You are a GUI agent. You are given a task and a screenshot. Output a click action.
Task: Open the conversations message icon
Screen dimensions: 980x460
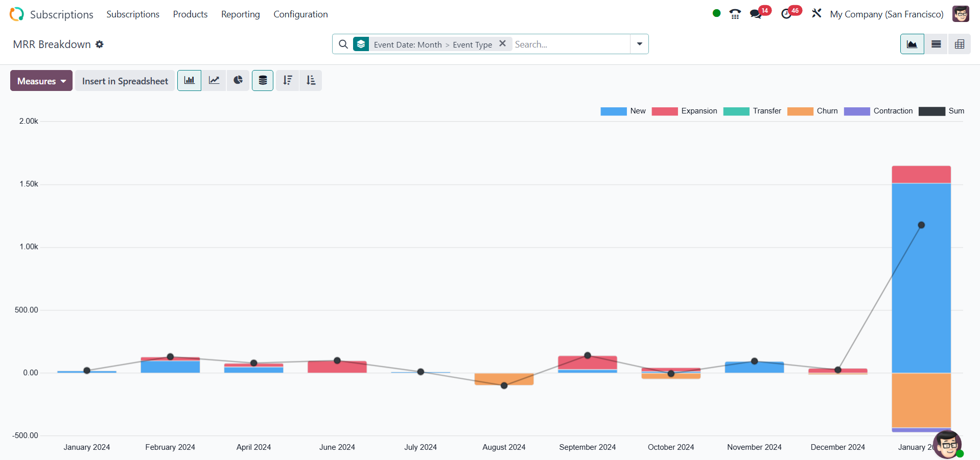click(756, 14)
